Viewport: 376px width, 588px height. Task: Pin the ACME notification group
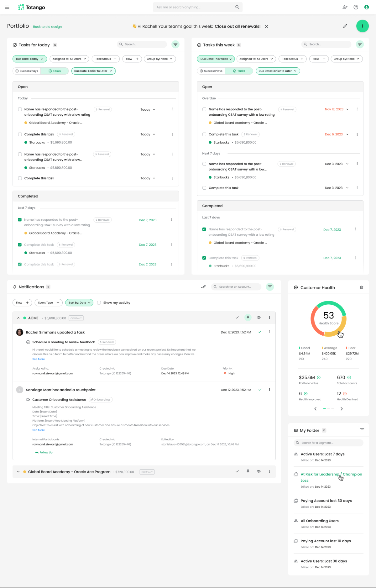[x=248, y=318]
